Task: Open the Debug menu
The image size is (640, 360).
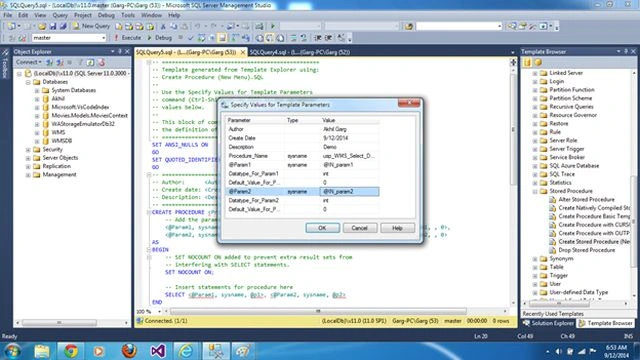Action: click(x=106, y=15)
